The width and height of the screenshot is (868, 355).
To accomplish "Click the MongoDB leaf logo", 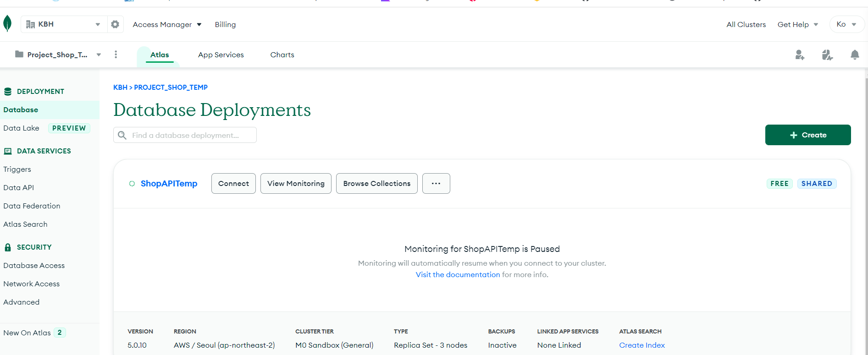I will coord(7,23).
